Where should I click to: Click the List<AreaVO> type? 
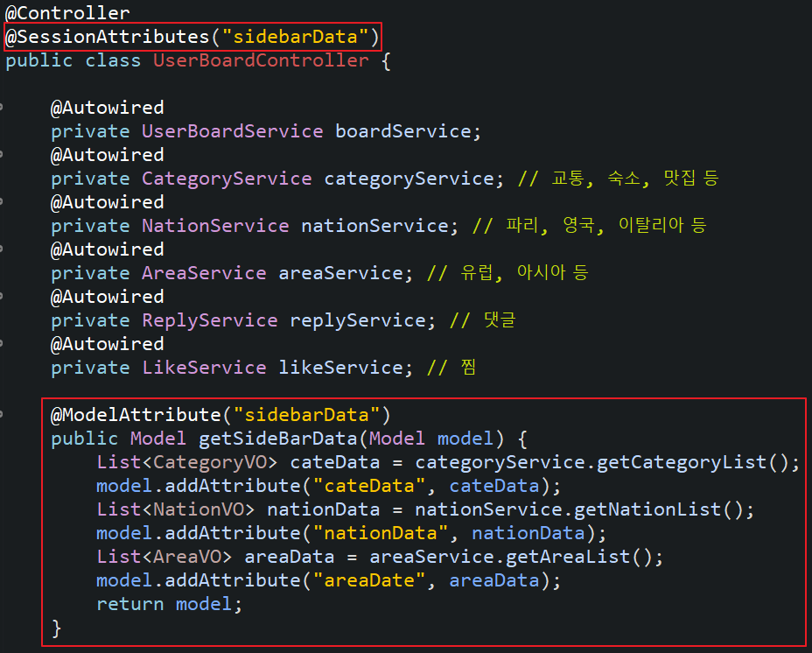[x=164, y=557]
